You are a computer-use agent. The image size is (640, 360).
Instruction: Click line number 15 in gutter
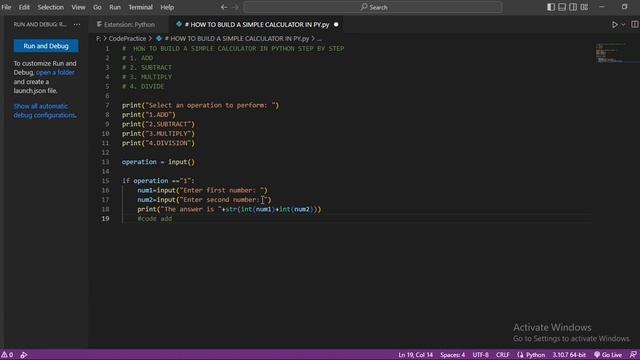[105, 181]
